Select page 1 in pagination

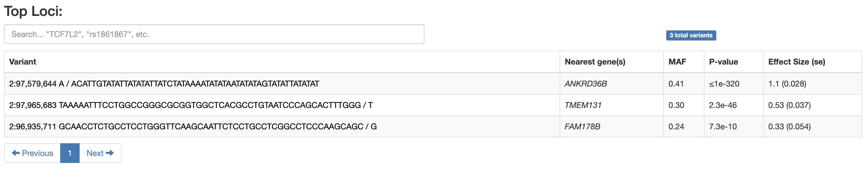[x=70, y=153]
